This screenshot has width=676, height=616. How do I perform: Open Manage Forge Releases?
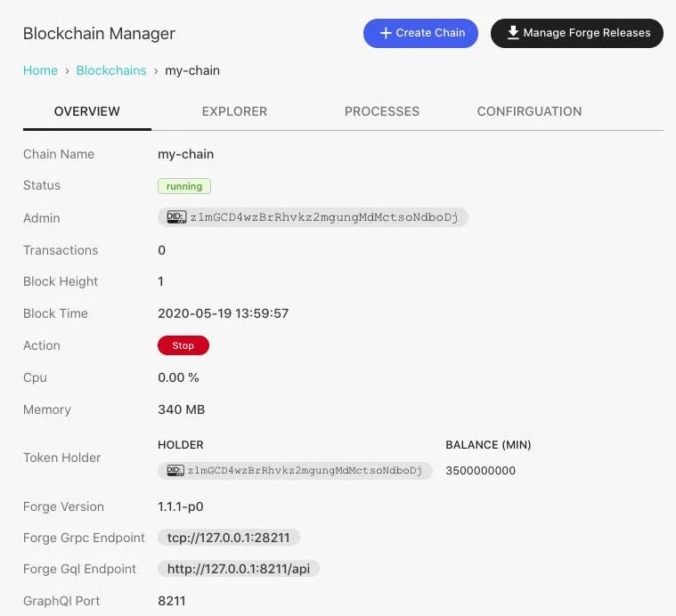pyautogui.click(x=576, y=33)
